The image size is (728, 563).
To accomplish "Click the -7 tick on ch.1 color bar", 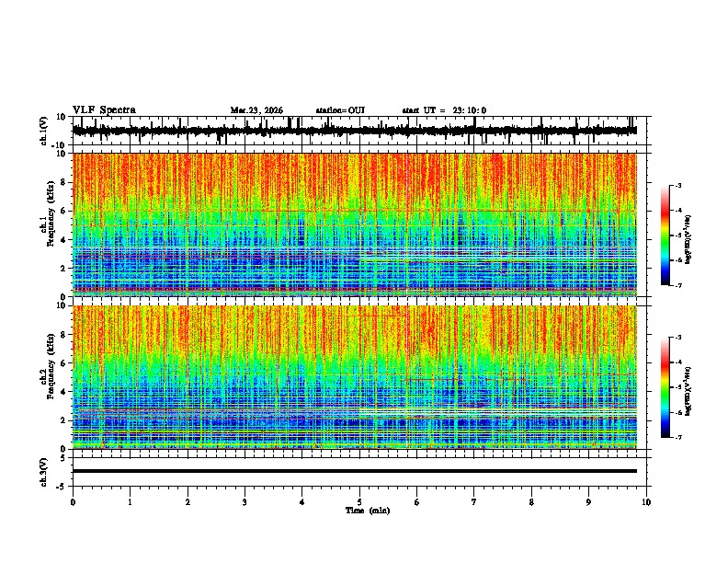I will click(x=677, y=285).
